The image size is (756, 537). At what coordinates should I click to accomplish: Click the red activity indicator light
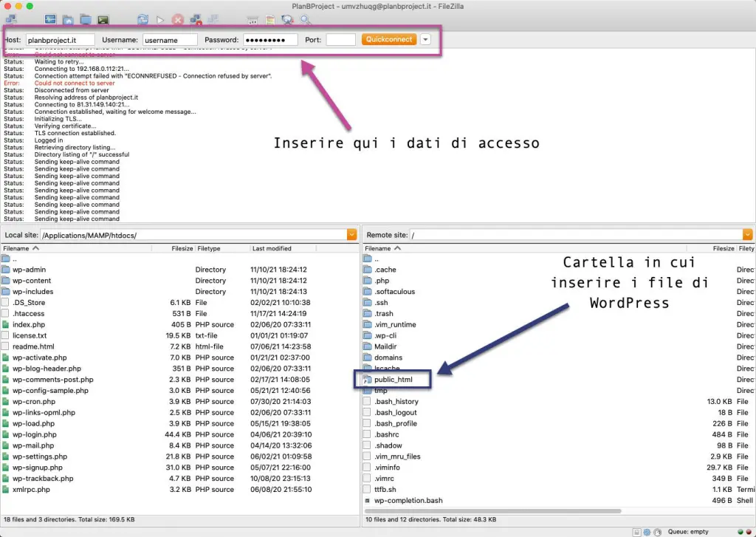coord(749,532)
